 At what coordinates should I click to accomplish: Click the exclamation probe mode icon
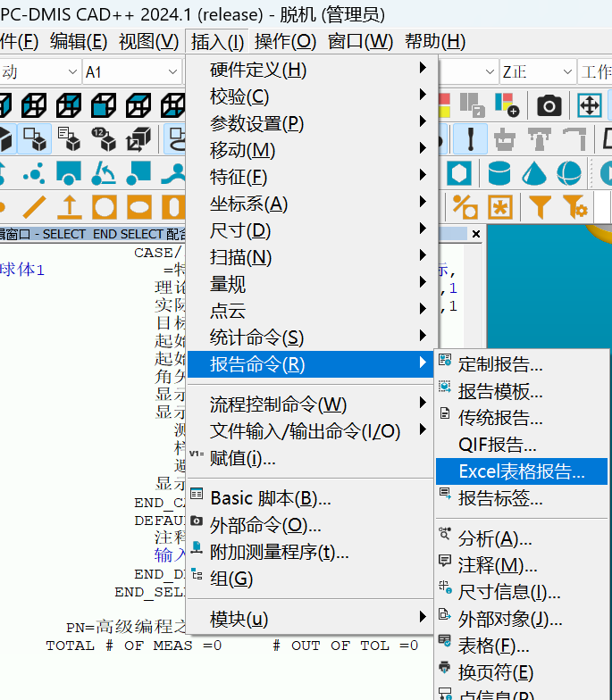(470, 139)
